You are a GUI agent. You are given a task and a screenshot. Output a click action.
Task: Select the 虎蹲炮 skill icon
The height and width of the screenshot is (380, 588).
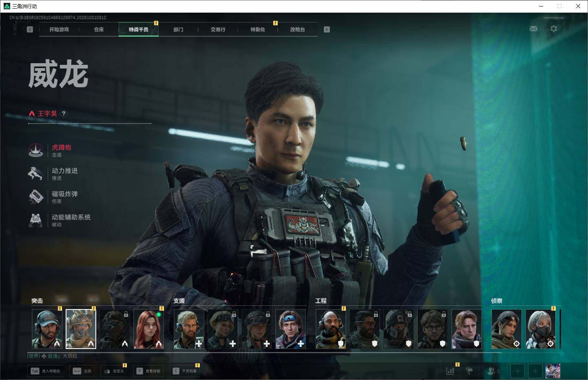click(36, 150)
